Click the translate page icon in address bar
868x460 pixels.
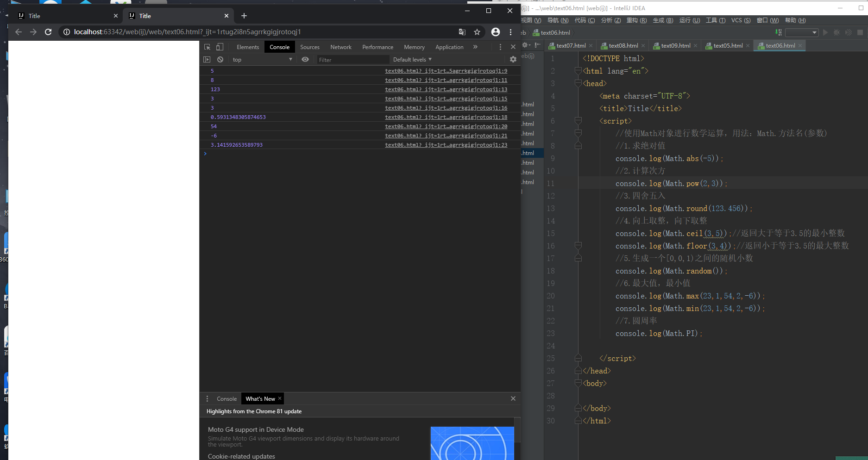click(x=462, y=32)
